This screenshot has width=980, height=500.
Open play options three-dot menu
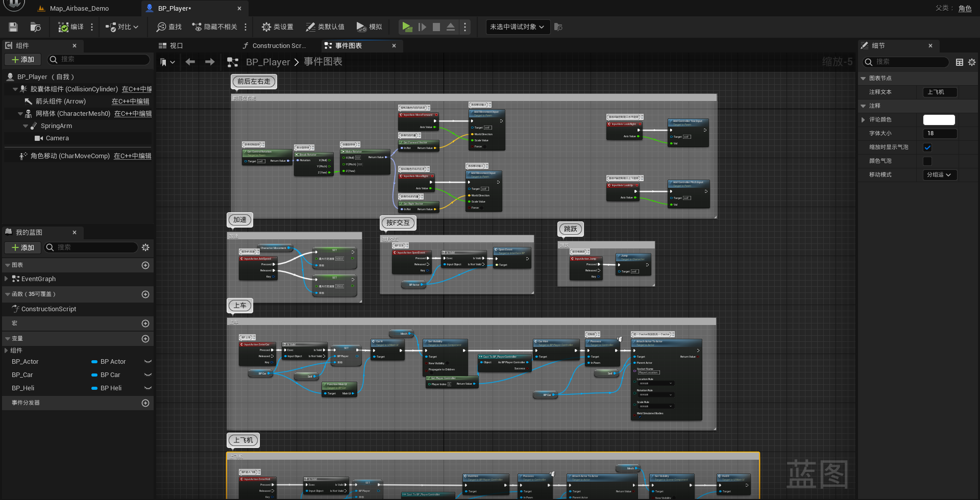(x=465, y=27)
